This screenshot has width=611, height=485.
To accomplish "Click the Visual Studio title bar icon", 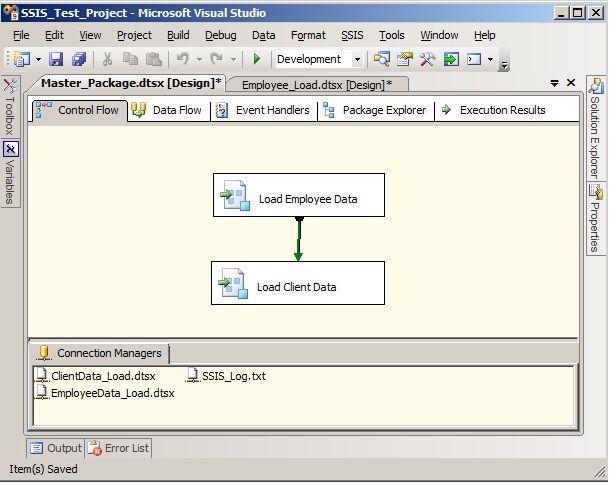I will pos(11,13).
